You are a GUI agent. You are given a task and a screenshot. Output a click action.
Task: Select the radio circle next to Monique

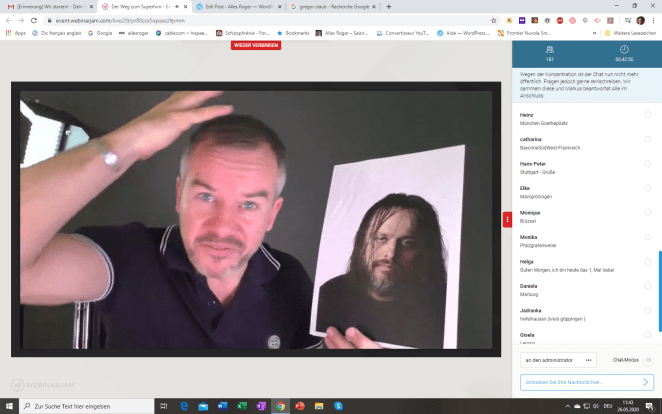tap(647, 212)
